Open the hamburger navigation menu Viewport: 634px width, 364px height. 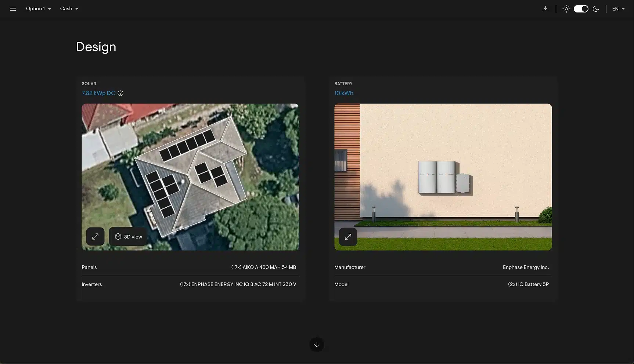13,9
